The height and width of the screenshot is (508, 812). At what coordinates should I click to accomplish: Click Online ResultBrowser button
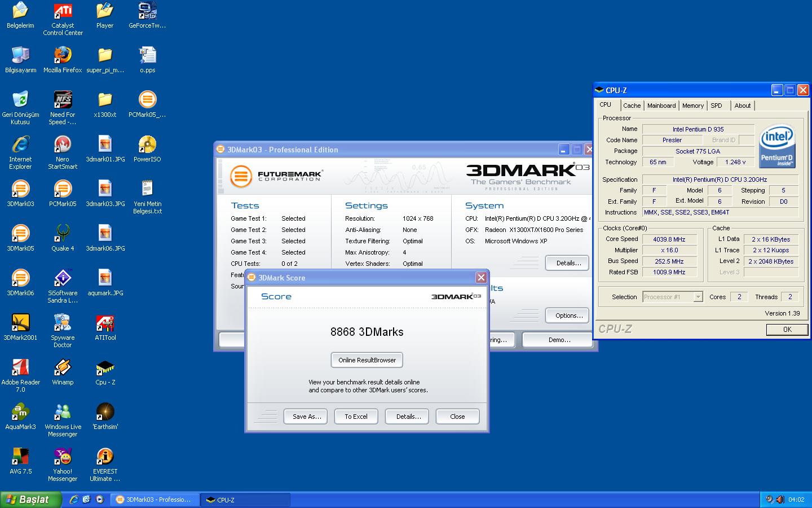pos(367,360)
